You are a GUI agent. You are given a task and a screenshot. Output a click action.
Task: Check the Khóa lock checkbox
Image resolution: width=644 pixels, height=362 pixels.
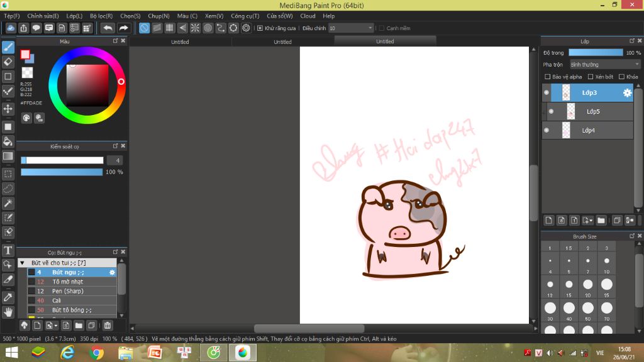622,77
